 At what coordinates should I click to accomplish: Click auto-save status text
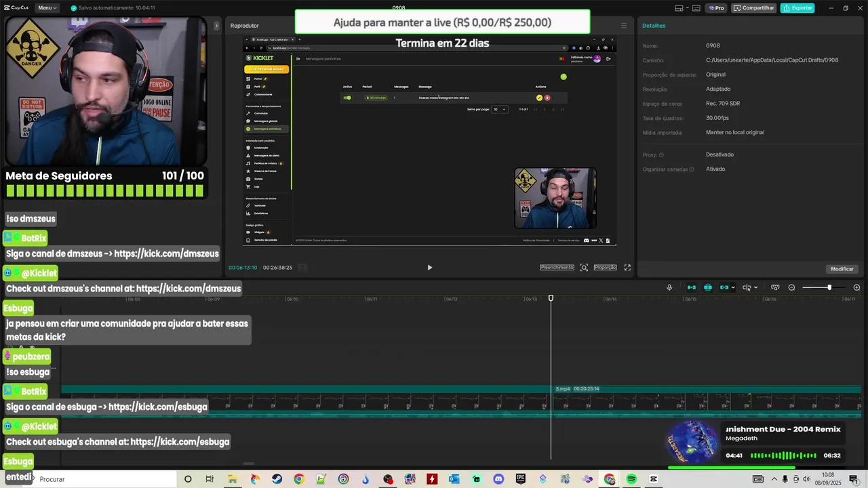click(x=117, y=8)
